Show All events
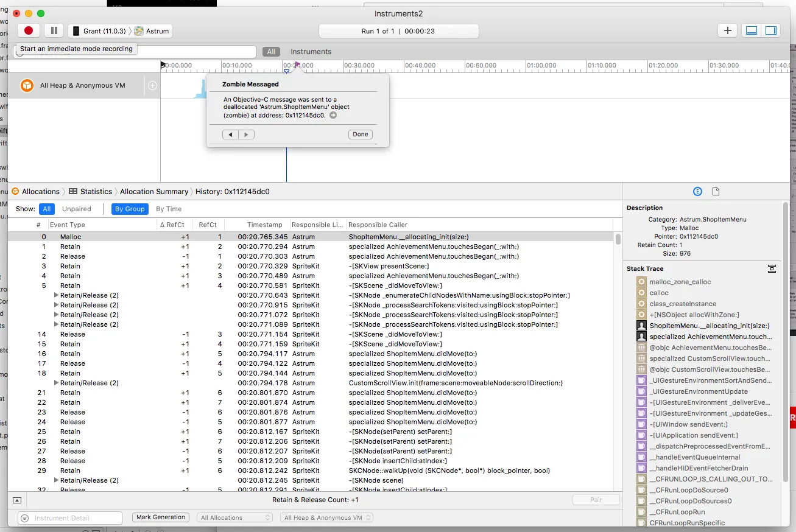 [x=46, y=209]
